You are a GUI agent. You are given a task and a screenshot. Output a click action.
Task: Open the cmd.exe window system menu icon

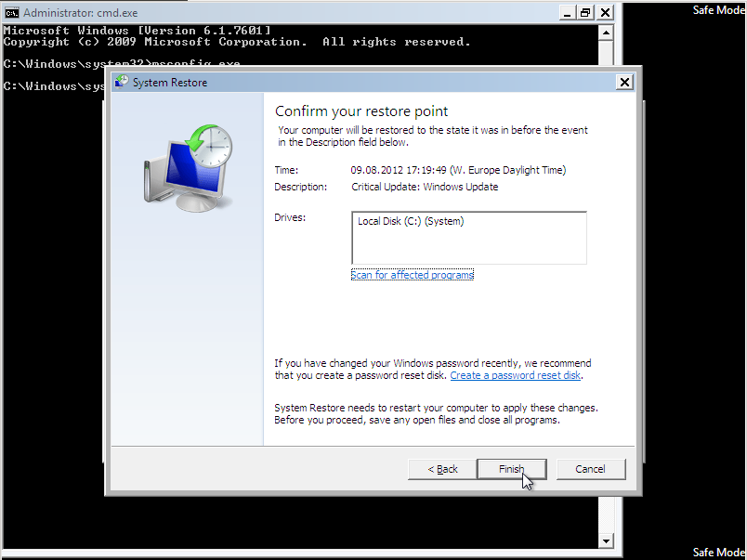click(x=12, y=13)
